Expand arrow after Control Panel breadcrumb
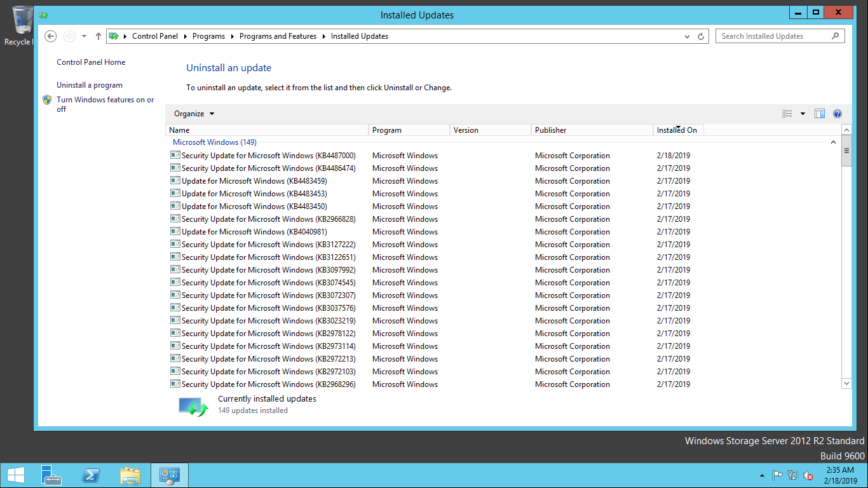The height and width of the screenshot is (488, 868). [186, 36]
